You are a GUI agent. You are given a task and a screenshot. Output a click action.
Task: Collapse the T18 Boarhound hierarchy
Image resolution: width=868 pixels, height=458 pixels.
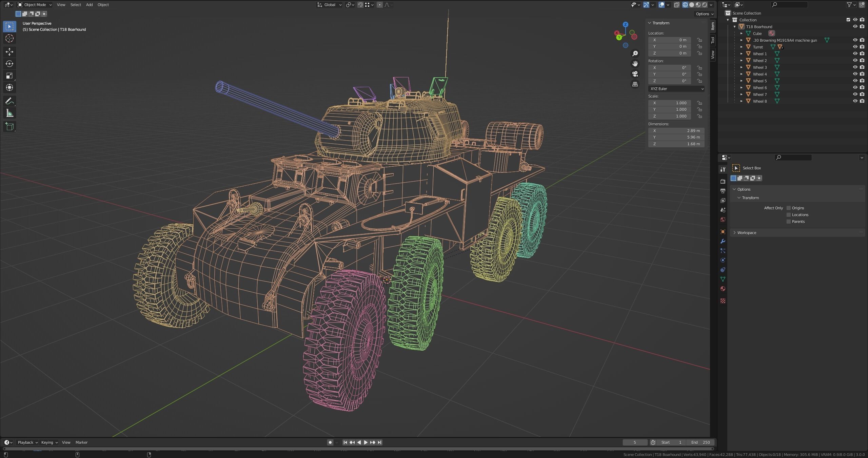735,26
